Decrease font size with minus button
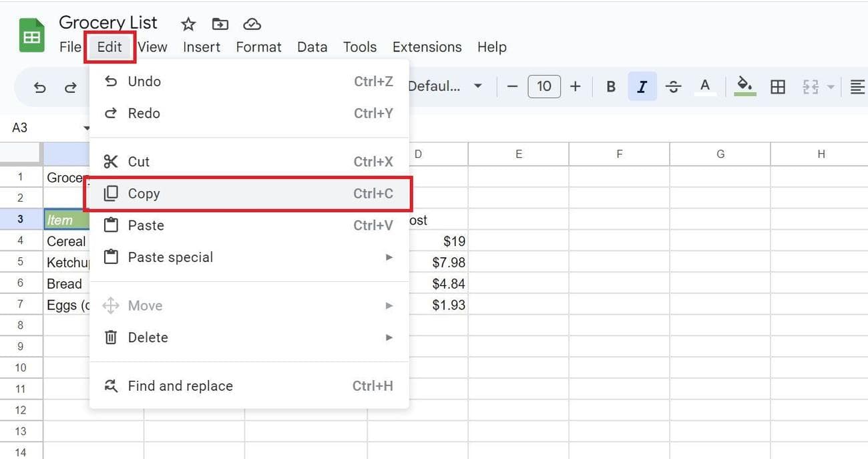This screenshot has width=868, height=459. [512, 87]
